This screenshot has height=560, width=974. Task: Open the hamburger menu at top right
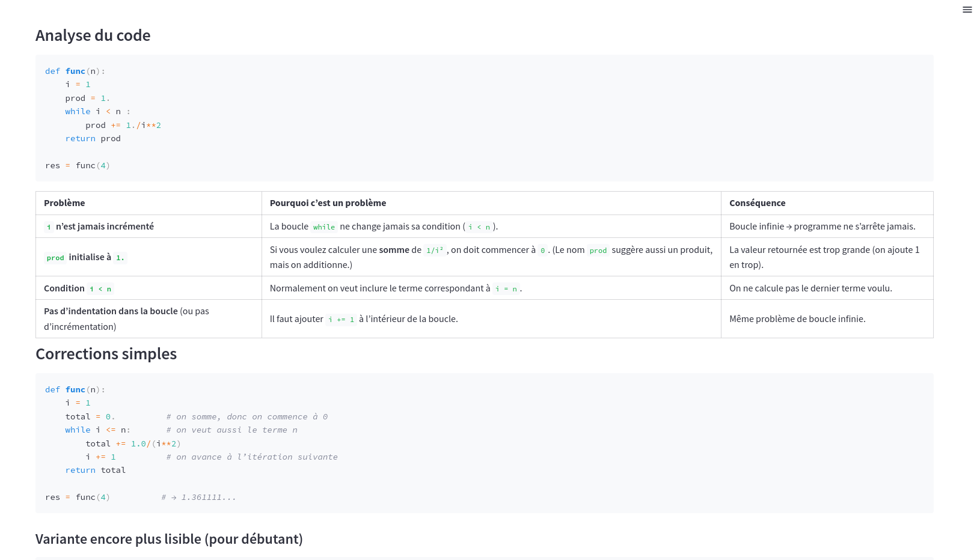point(967,10)
